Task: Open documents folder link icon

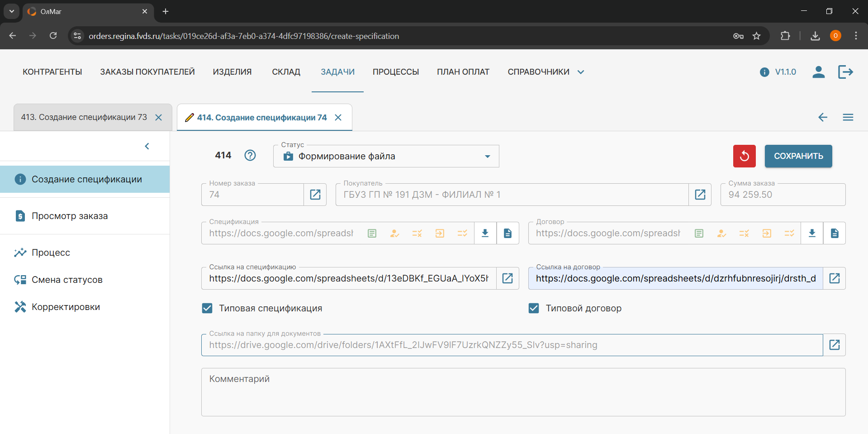Action: tap(834, 345)
